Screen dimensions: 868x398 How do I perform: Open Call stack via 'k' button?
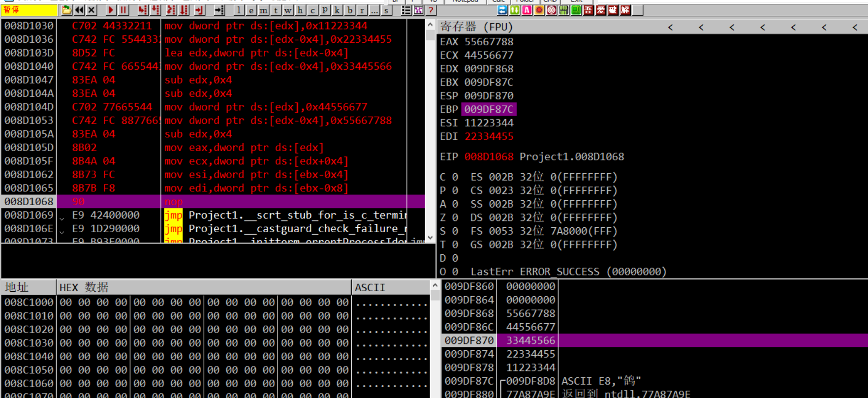337,10
